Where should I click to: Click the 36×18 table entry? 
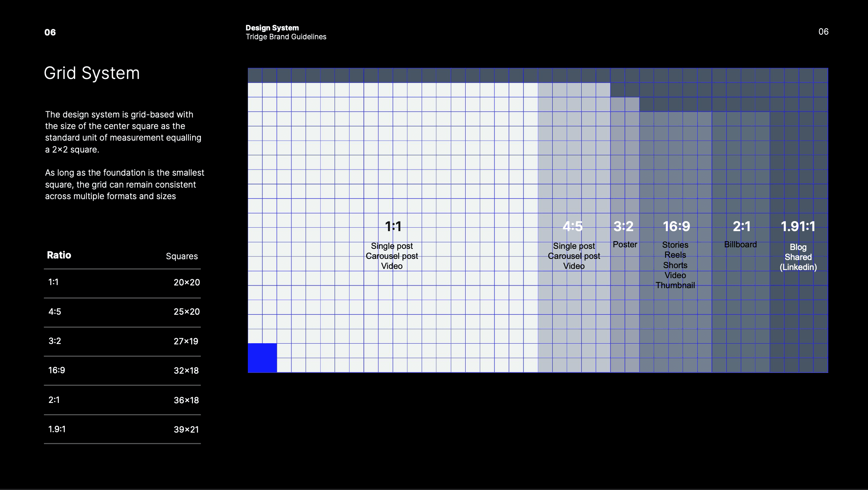pos(186,400)
